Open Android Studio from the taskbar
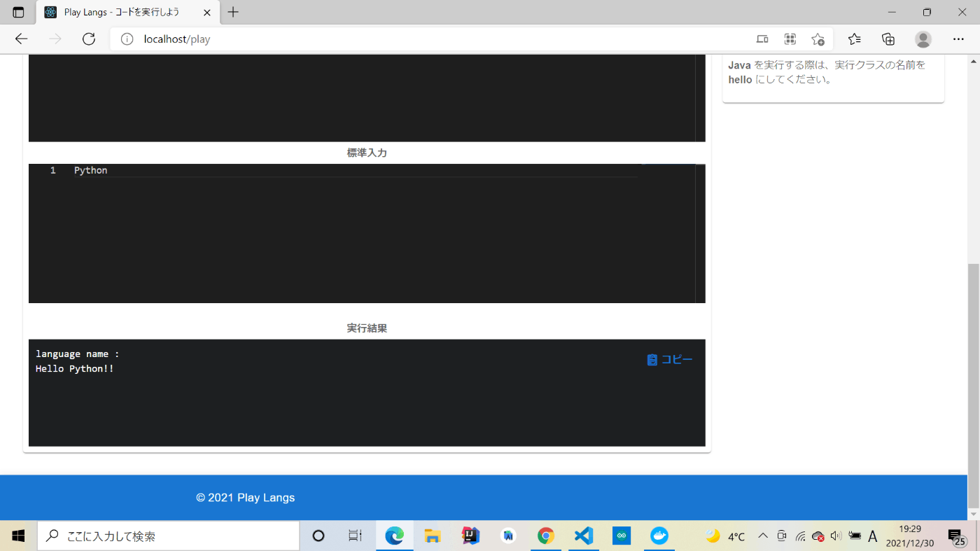 (x=508, y=536)
